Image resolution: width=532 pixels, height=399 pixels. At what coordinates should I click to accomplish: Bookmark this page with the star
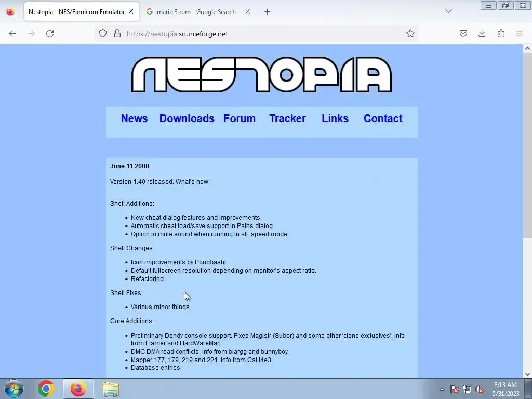(x=410, y=33)
